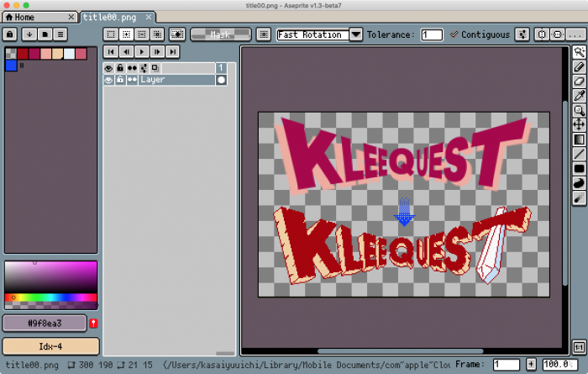Image resolution: width=588 pixels, height=374 pixels.
Task: Open the palette presets list
Action: click(45, 34)
